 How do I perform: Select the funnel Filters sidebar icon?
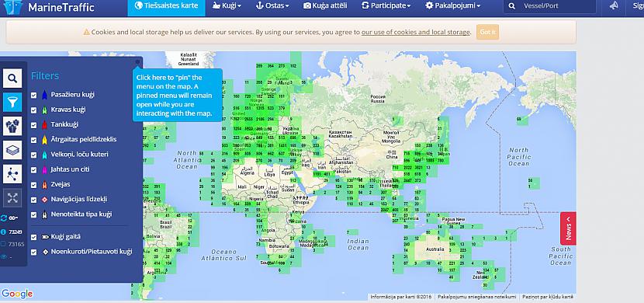point(12,102)
